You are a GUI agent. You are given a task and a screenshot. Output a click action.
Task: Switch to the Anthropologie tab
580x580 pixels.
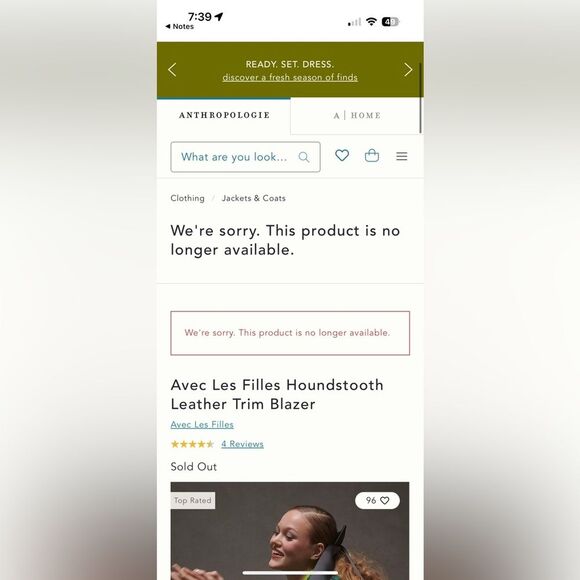[x=224, y=115]
